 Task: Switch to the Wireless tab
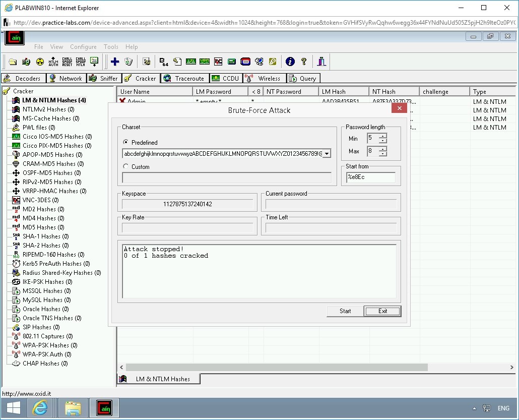[x=264, y=78]
